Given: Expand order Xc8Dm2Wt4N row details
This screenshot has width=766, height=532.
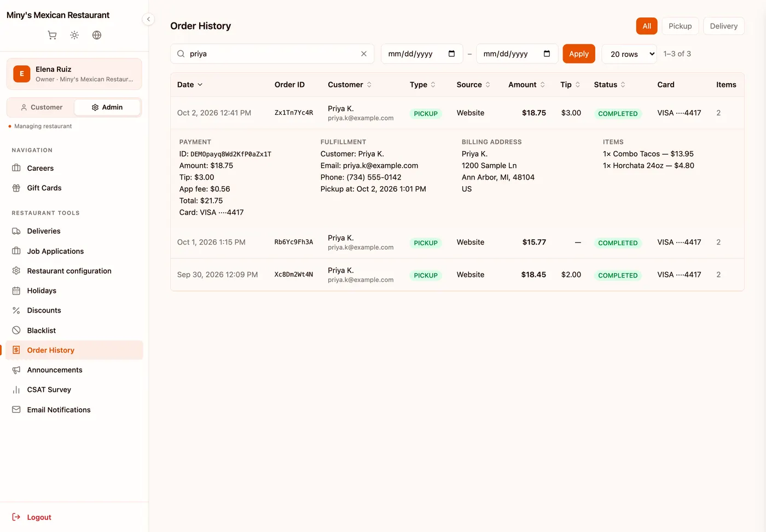Looking at the screenshot, I should 457,275.
